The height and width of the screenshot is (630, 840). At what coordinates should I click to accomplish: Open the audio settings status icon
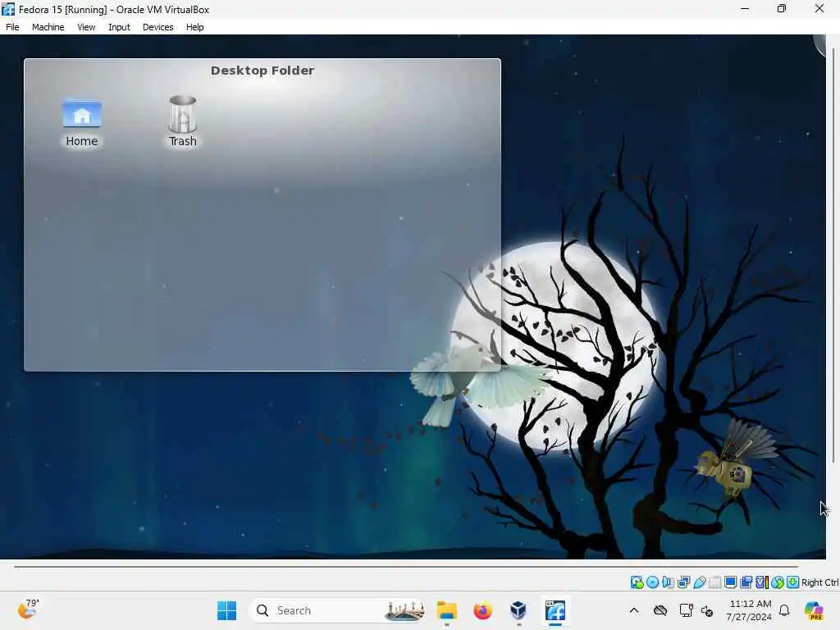click(668, 582)
